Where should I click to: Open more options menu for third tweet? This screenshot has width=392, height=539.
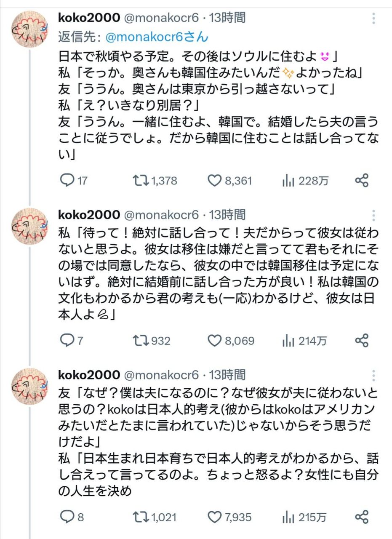tap(374, 375)
